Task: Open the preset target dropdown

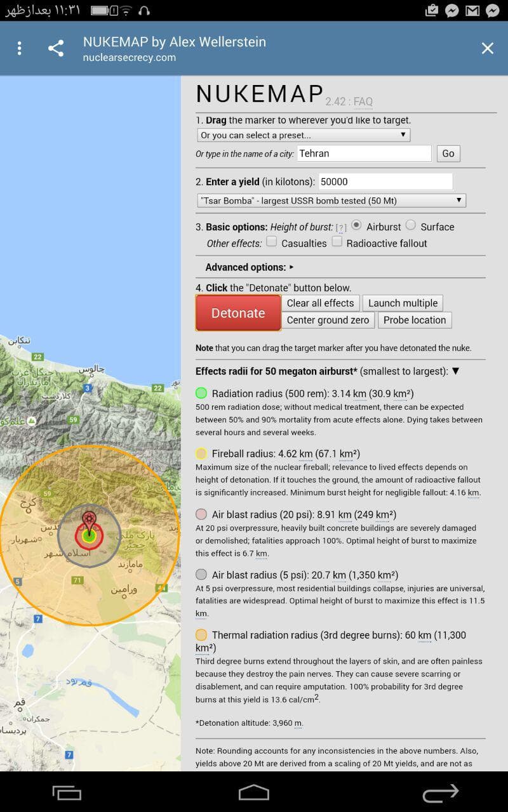Action: tap(304, 135)
